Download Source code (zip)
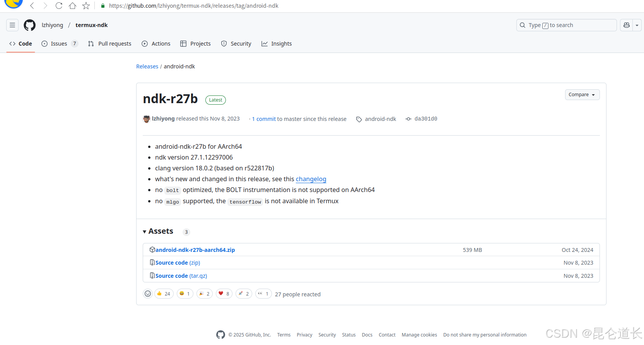The width and height of the screenshot is (644, 345). pos(178,263)
